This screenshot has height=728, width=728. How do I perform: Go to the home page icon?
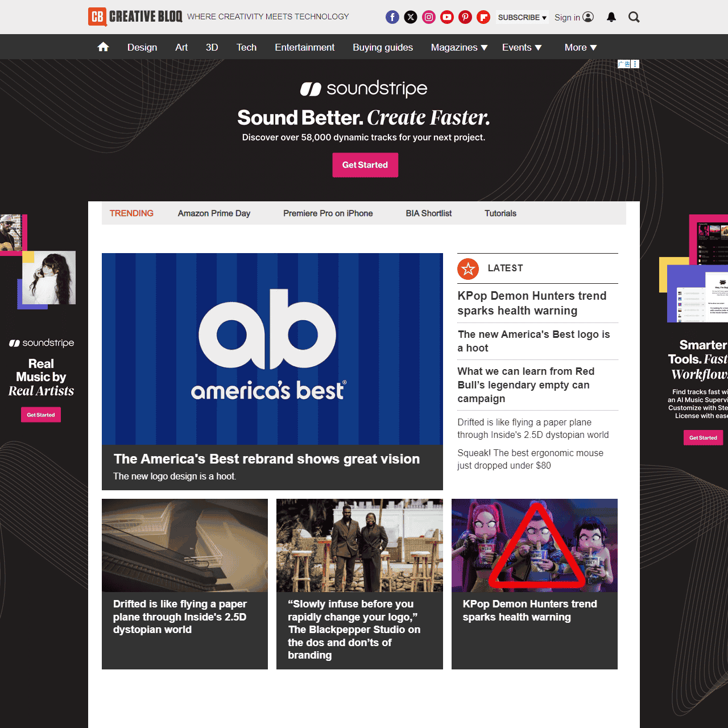103,47
